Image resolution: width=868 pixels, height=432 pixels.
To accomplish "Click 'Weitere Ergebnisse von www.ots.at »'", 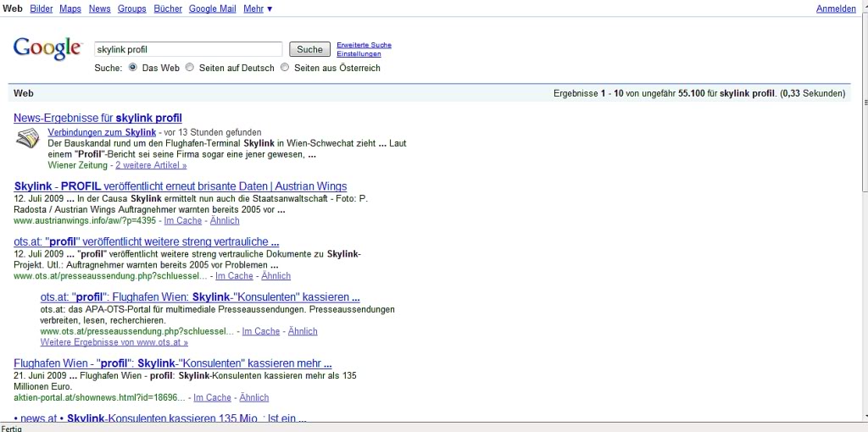I will (114, 342).
